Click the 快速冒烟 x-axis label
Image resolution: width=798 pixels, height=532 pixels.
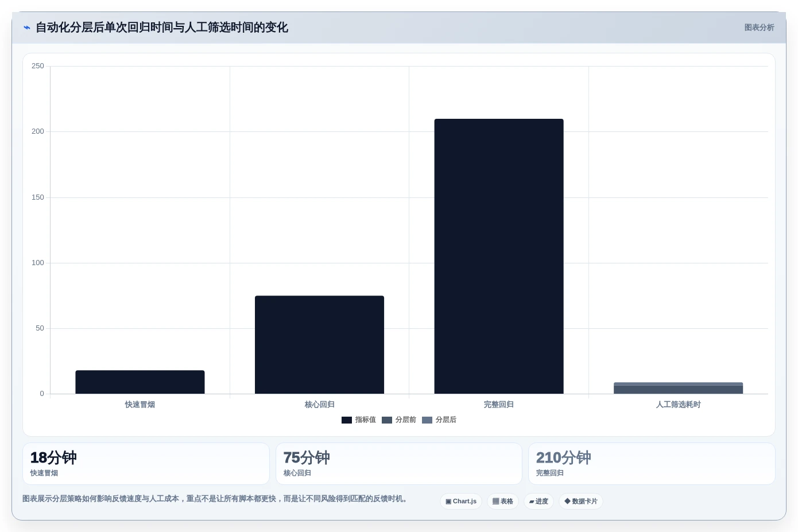click(x=140, y=405)
